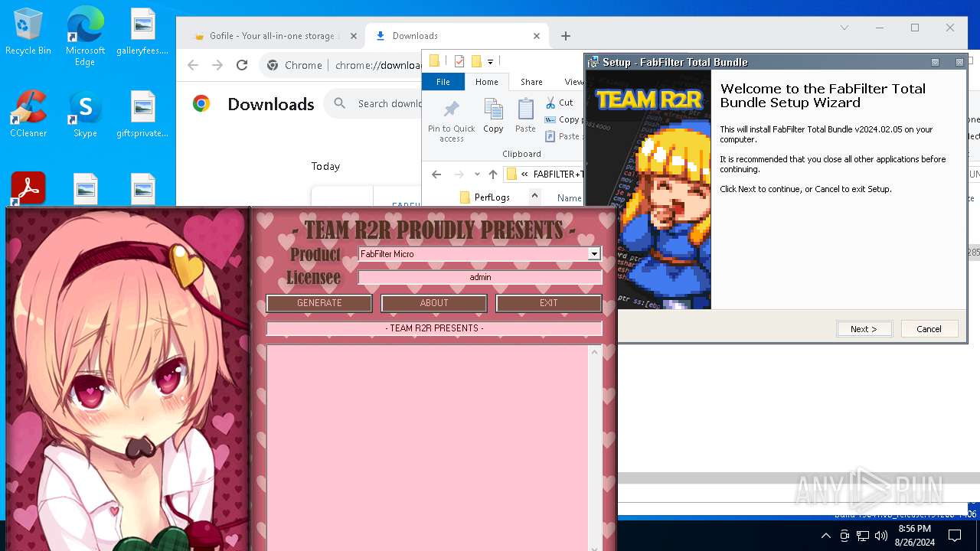Open Chrome tab search dropdown arrow
The width and height of the screenshot is (980, 551).
pyautogui.click(x=844, y=28)
